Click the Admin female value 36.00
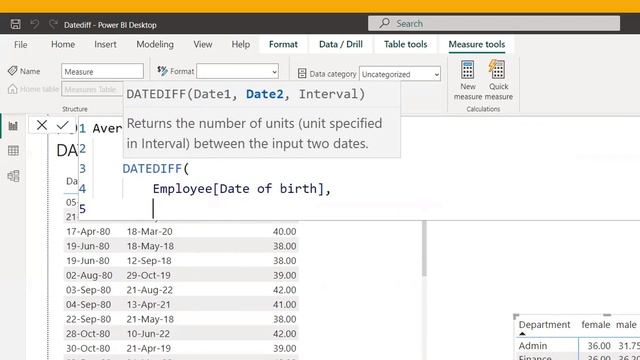Viewport: 640px width, 360px height. tap(599, 346)
